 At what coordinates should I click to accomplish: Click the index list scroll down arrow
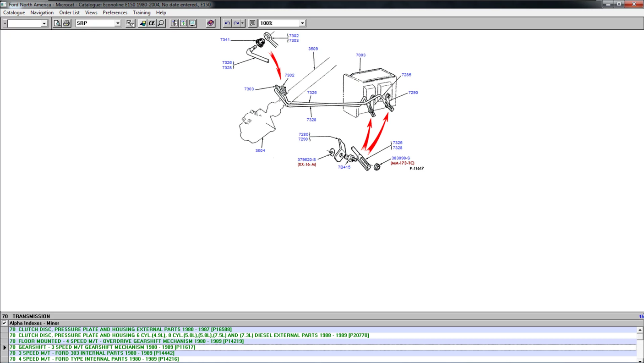640,361
